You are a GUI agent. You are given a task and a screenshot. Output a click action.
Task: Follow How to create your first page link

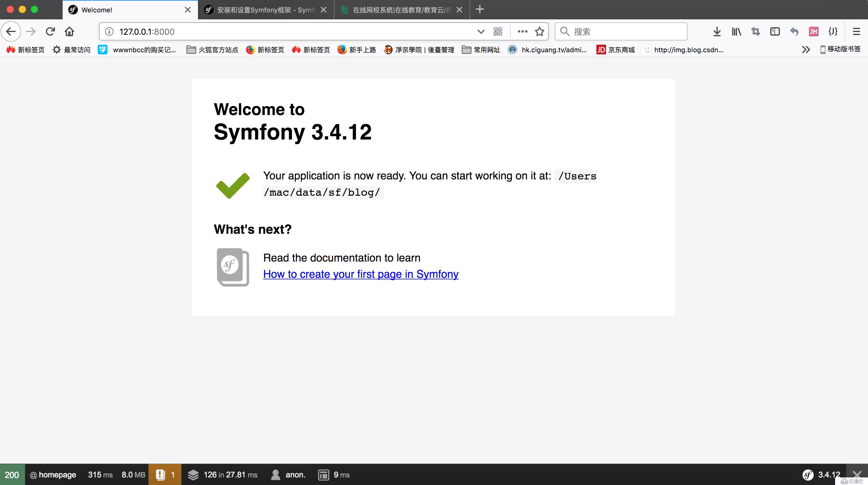tap(361, 274)
